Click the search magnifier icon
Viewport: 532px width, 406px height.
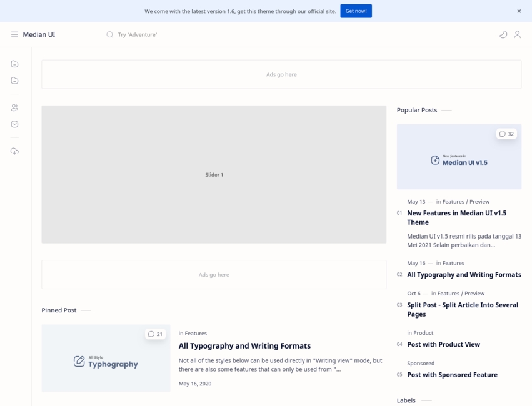point(109,34)
